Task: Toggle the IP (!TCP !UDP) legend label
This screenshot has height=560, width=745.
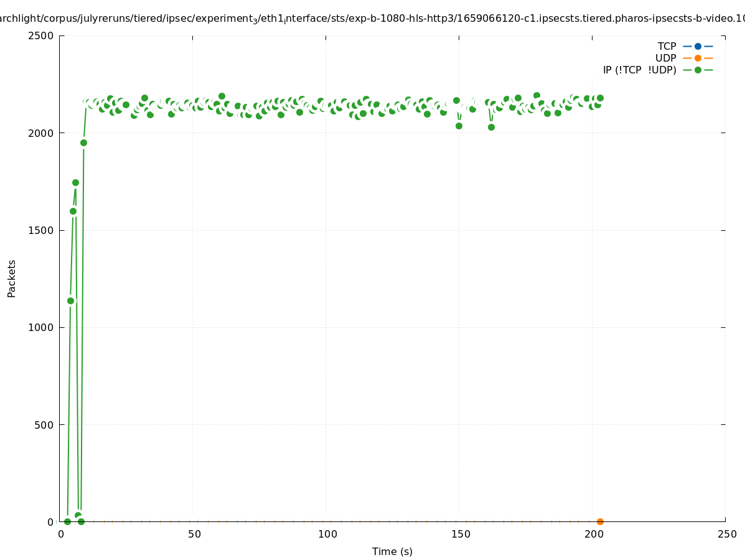Action: (639, 70)
